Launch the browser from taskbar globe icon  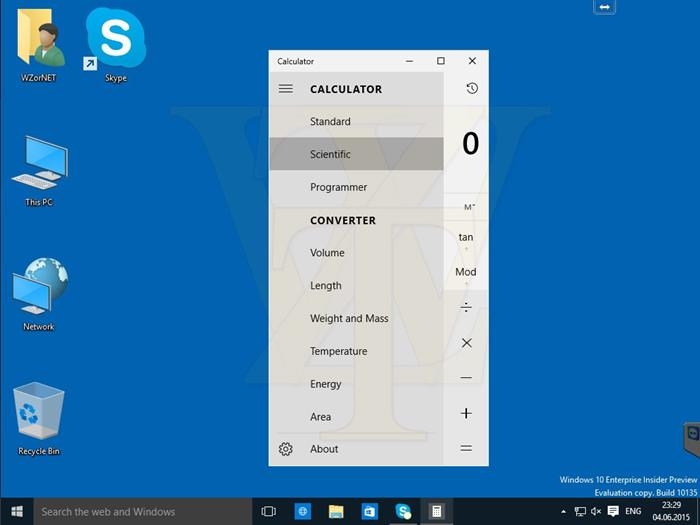[303, 511]
